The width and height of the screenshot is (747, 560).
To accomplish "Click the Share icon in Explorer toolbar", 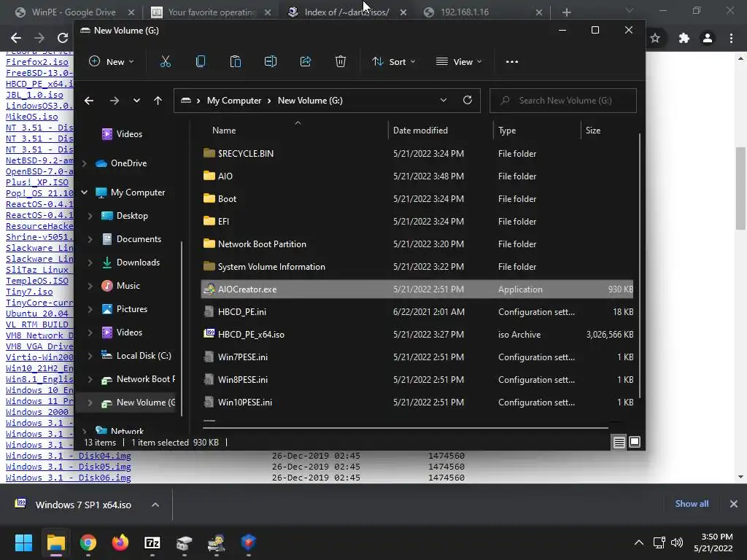I will [306, 61].
